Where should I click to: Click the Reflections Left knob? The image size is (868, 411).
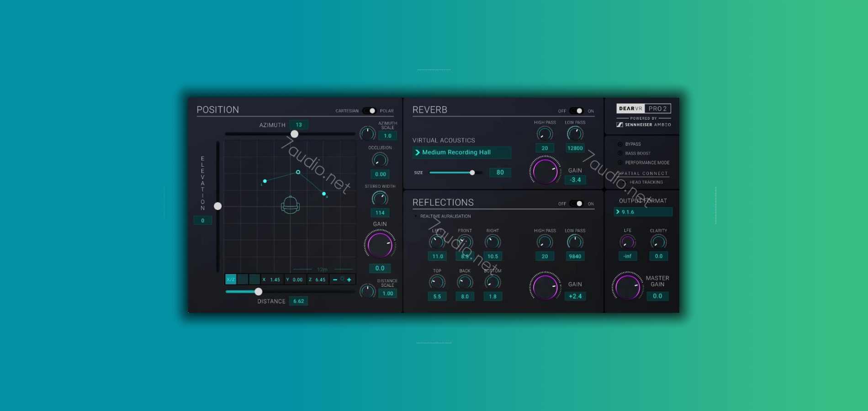pyautogui.click(x=437, y=242)
